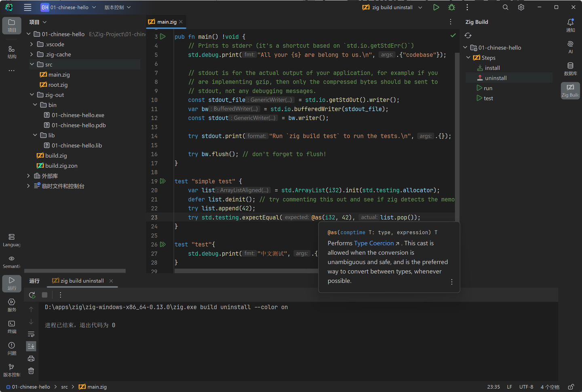The image size is (582, 392).
Task: Select the install build step
Action: click(x=492, y=68)
